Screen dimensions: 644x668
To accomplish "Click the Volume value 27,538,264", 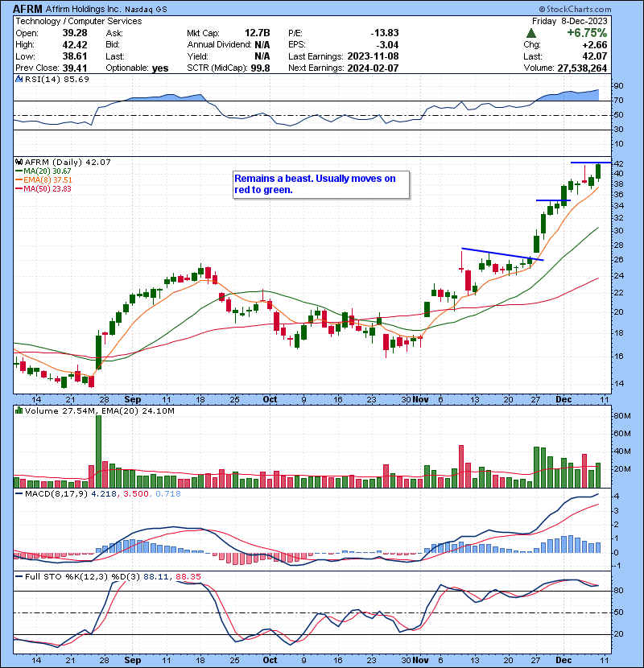I will tap(582, 68).
